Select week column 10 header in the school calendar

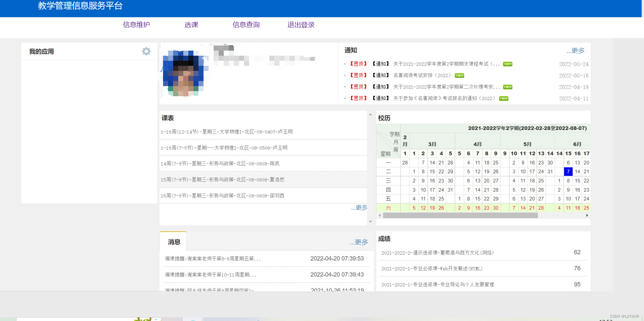pyautogui.click(x=514, y=153)
